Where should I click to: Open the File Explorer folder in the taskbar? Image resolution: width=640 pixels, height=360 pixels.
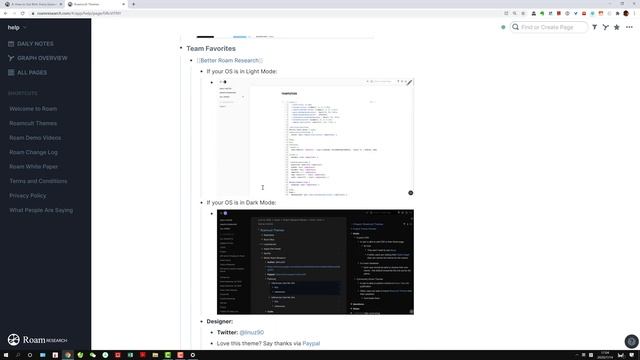(x=155, y=355)
